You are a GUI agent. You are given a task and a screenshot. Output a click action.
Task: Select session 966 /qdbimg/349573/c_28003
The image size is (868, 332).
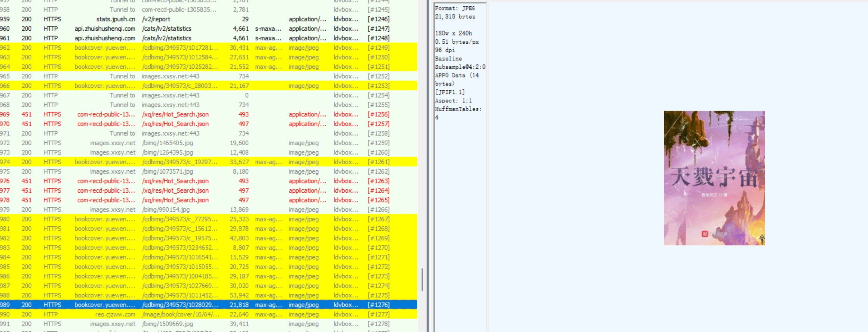[209, 86]
